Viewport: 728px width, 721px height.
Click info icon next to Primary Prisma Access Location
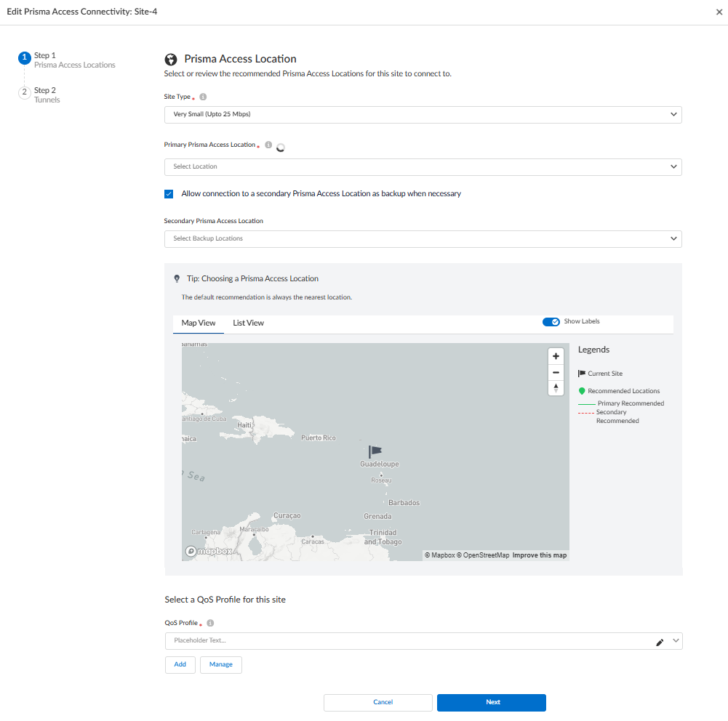coord(268,145)
